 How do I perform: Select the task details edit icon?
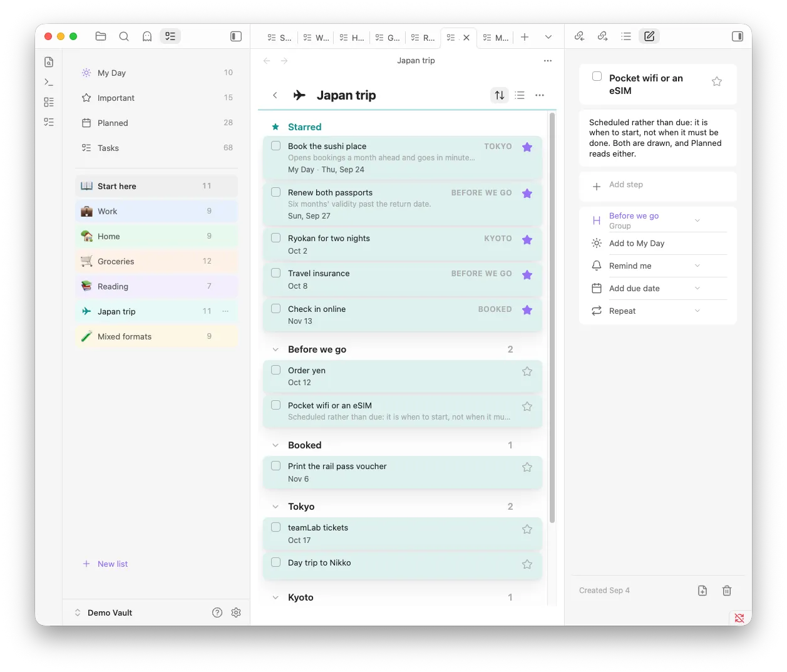(x=649, y=36)
